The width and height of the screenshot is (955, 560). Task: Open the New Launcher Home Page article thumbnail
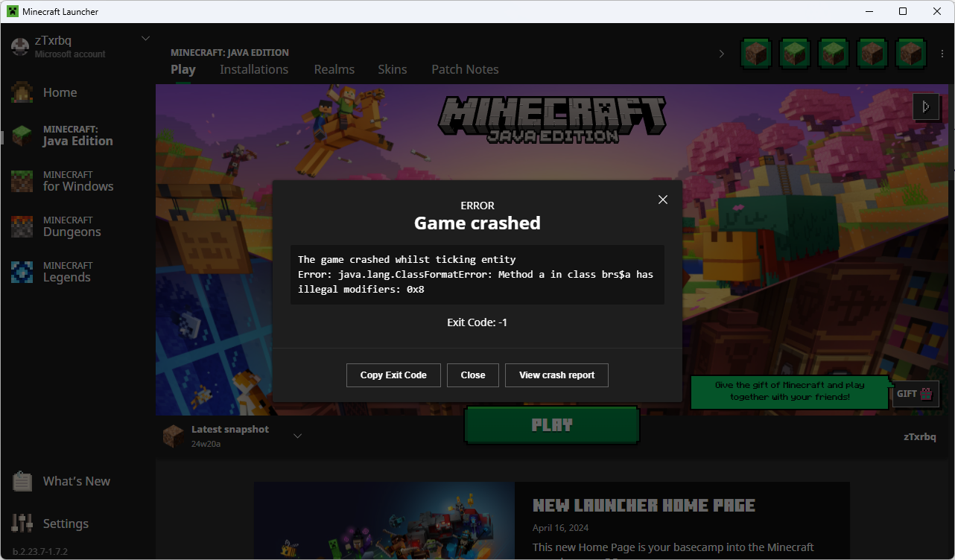[384, 521]
